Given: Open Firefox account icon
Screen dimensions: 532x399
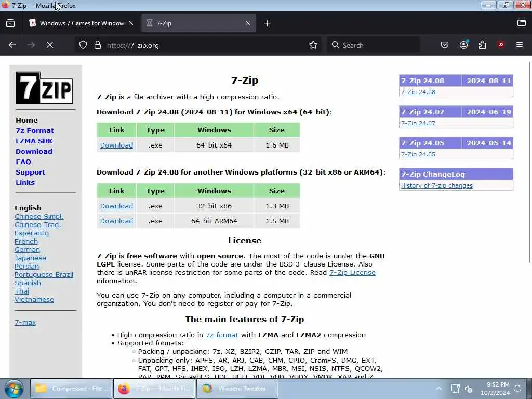Looking at the screenshot, I should (x=463, y=45).
